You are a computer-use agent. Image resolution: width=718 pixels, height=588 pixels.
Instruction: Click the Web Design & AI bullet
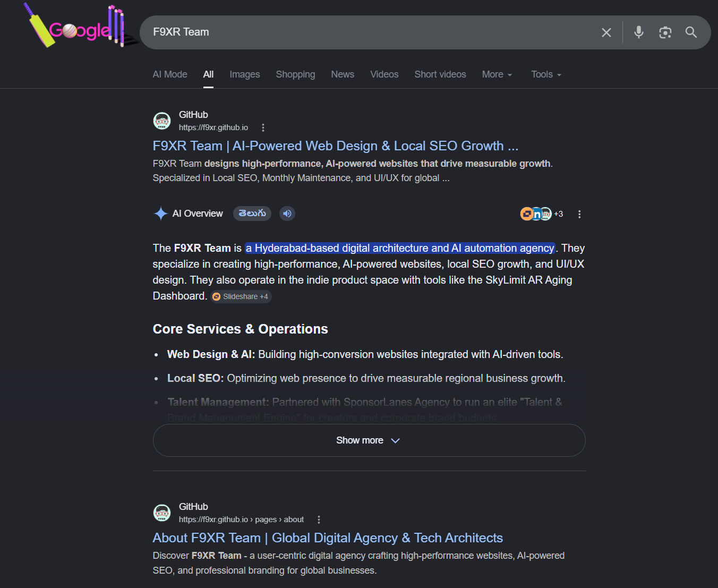click(x=365, y=354)
